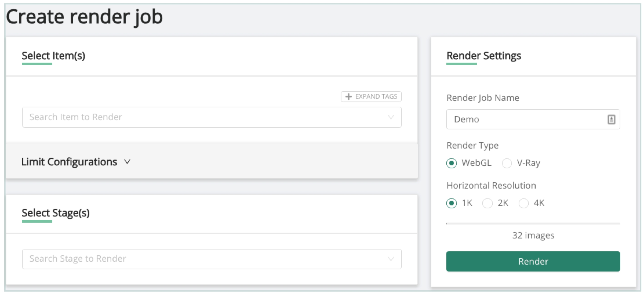Choose V-Ray as the render type
Image resolution: width=644 pixels, height=293 pixels.
point(507,163)
